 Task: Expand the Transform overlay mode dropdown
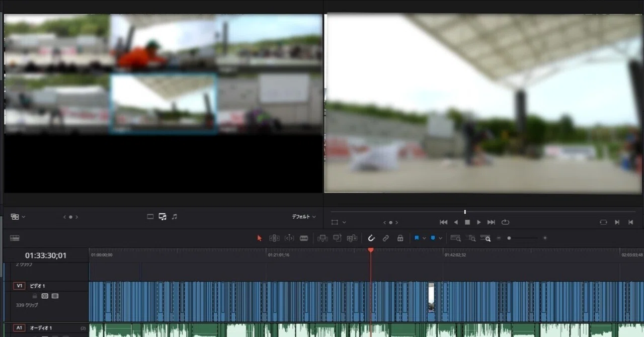tap(344, 222)
